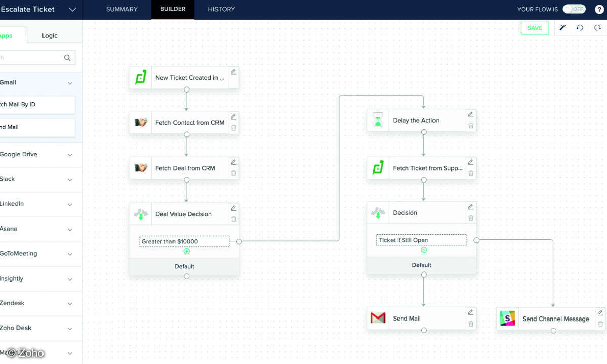Edit the Deal Value Decision node
The height and width of the screenshot is (364, 607).
point(233,208)
